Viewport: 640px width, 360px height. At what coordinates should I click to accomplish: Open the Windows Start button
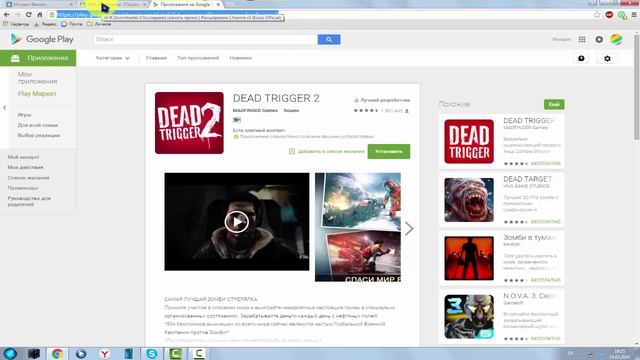(10, 353)
